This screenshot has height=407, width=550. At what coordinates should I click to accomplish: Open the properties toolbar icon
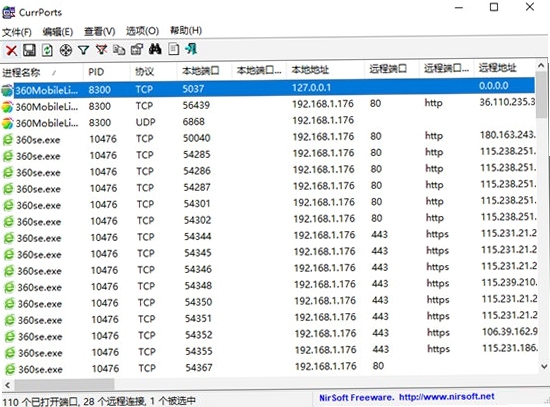(137, 49)
